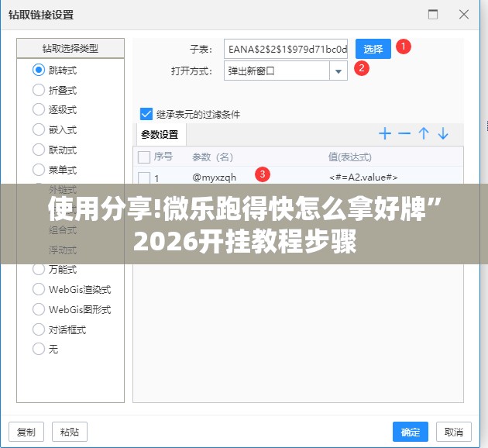488x448 pixels.
Task: Maximize the 钻取链接设置 dialog
Action: click(433, 14)
